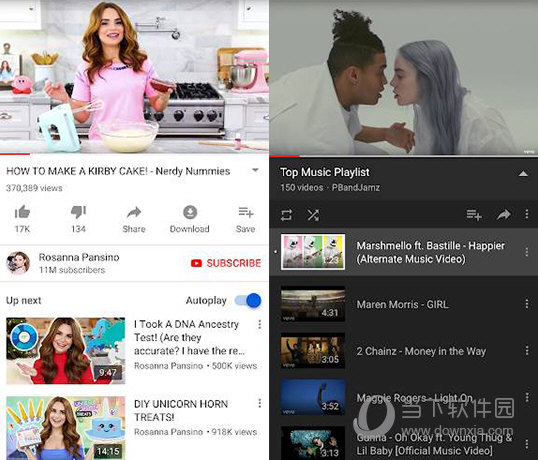The image size is (538, 460).
Task: Open options for Maggie Rogers entry
Action: pyautogui.click(x=527, y=397)
